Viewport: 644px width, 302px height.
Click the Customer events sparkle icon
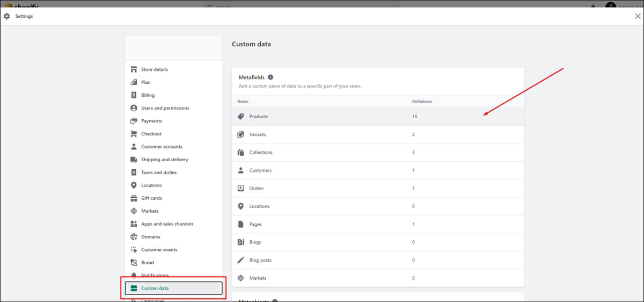click(134, 250)
